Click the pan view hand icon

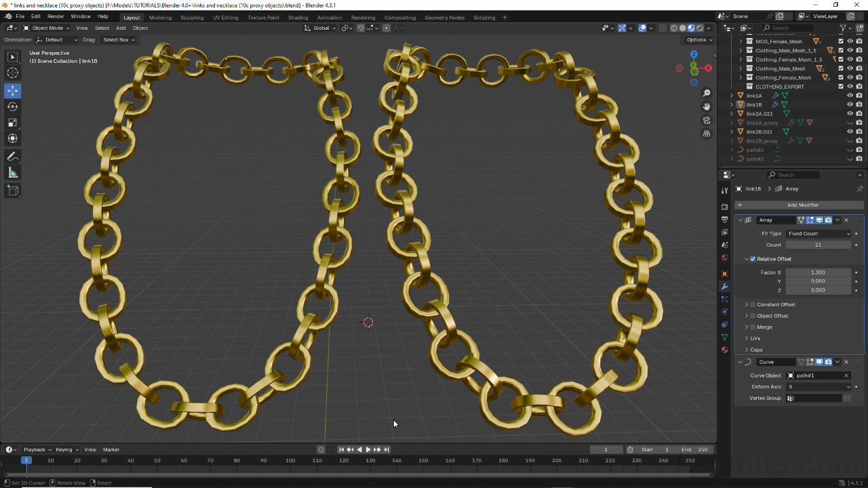click(707, 106)
